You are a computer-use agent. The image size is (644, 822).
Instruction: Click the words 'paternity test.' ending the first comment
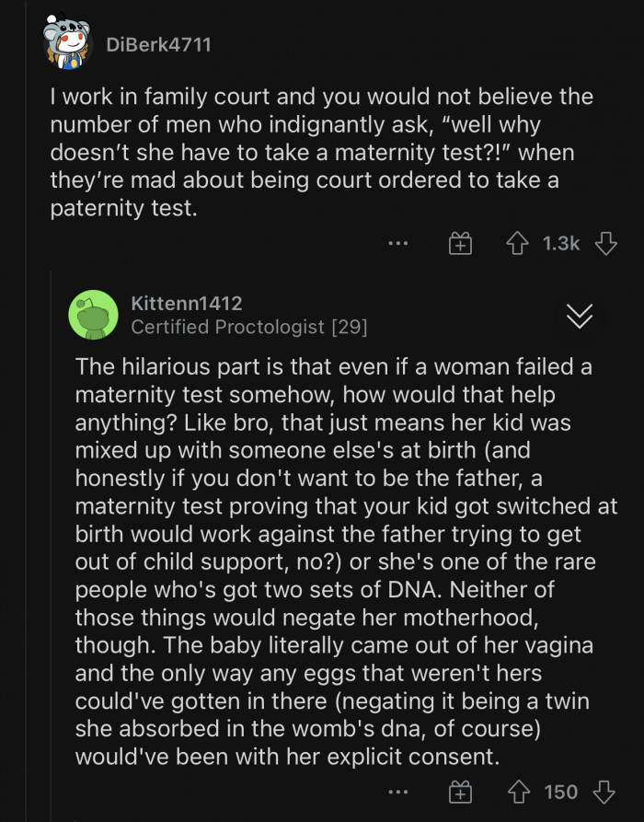[123, 209]
